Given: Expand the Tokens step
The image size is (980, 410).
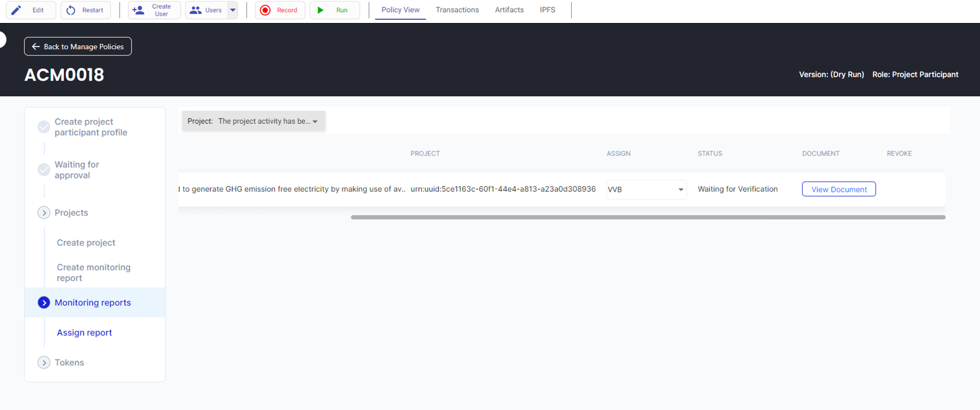Looking at the screenshot, I should point(44,363).
